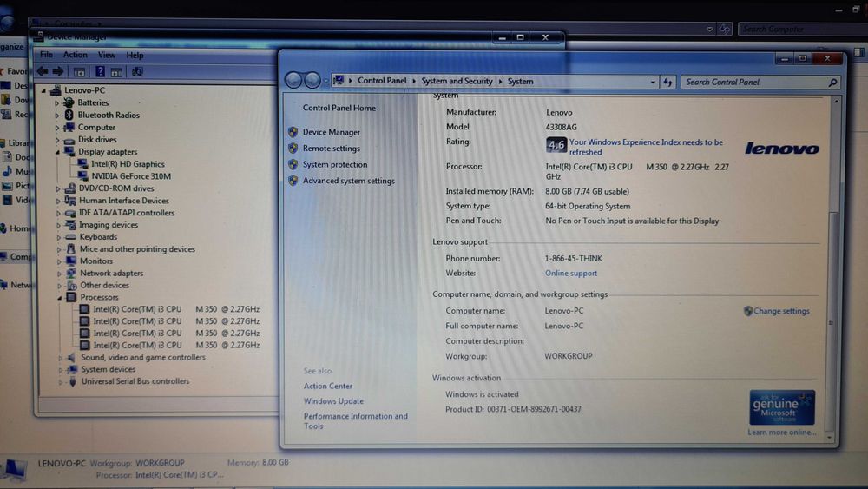Click the Device Manager link in sidebar
868x489 pixels.
point(331,132)
